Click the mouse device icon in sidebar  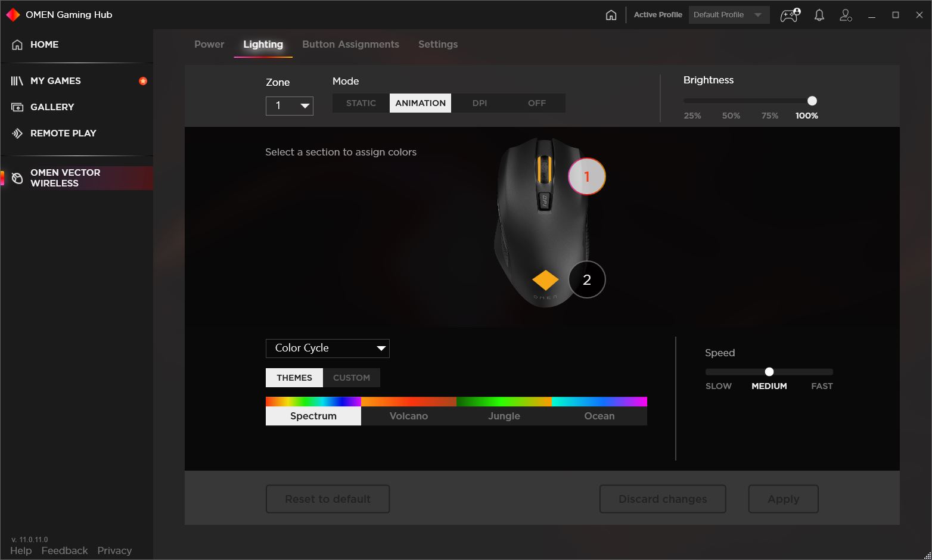(x=17, y=178)
